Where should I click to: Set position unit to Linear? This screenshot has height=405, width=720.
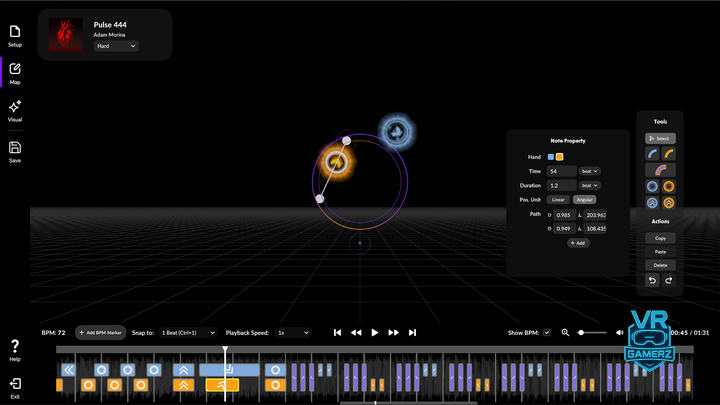[558, 199]
